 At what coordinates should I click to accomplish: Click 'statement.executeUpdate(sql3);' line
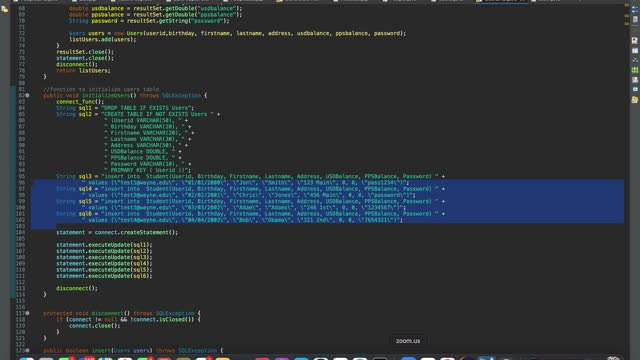(104, 257)
